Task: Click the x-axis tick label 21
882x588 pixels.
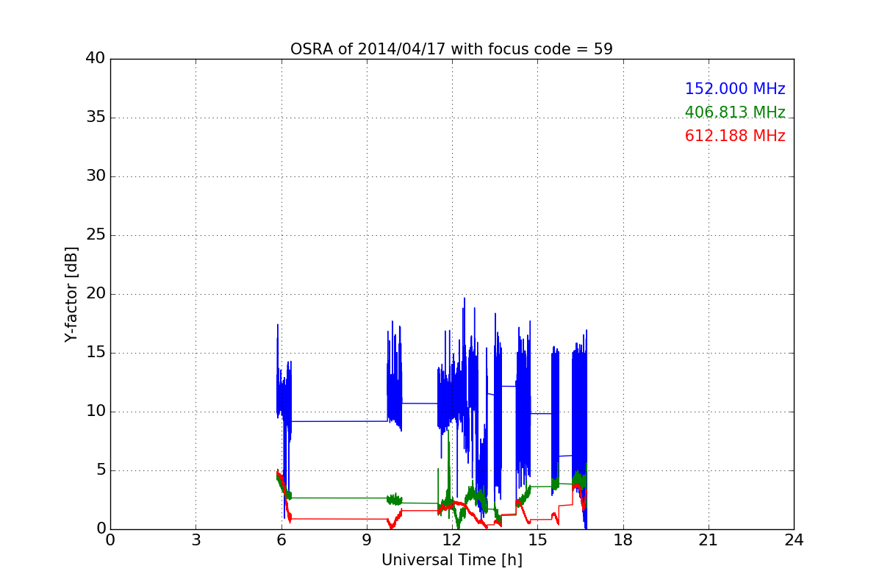Action: 709,539
